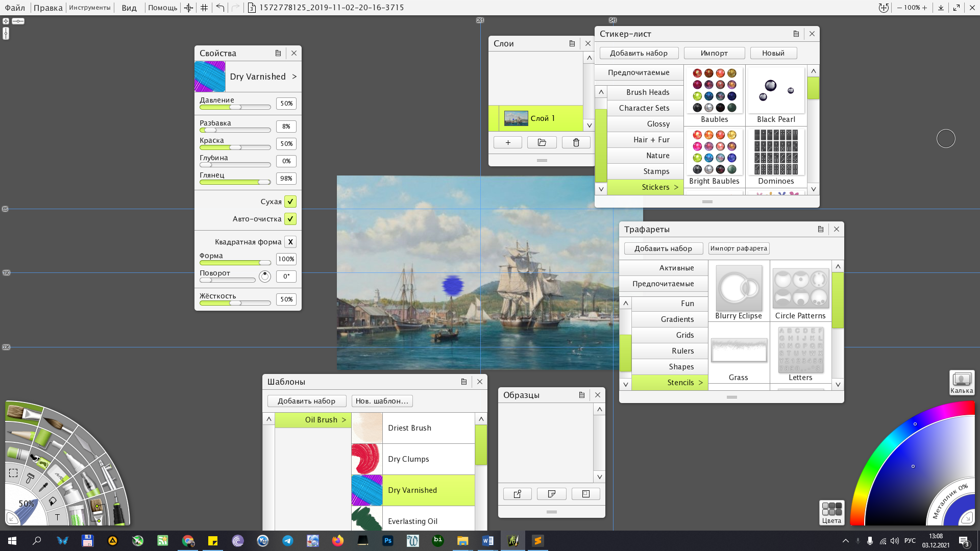The width and height of the screenshot is (980, 551).
Task: Select the Oil Brush tool in the tool picker
Action: coord(23,412)
